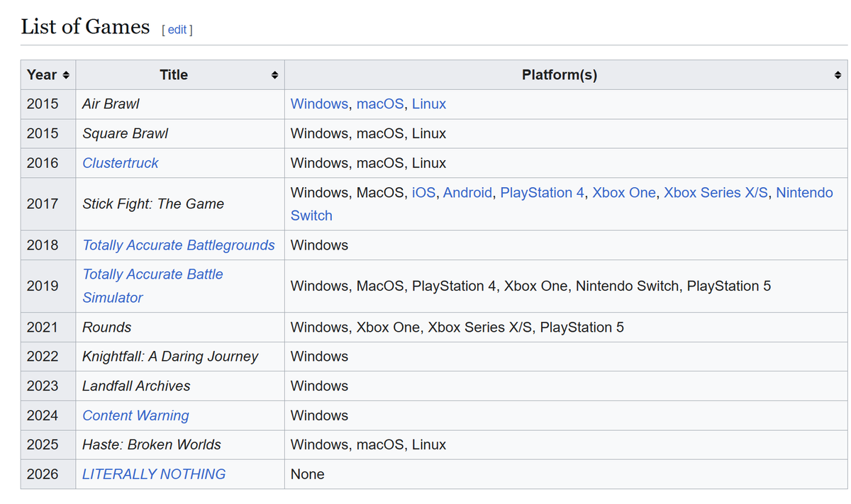This screenshot has height=504, width=851.
Task: Open the LITERALLY NOTHING article link
Action: coord(154,474)
